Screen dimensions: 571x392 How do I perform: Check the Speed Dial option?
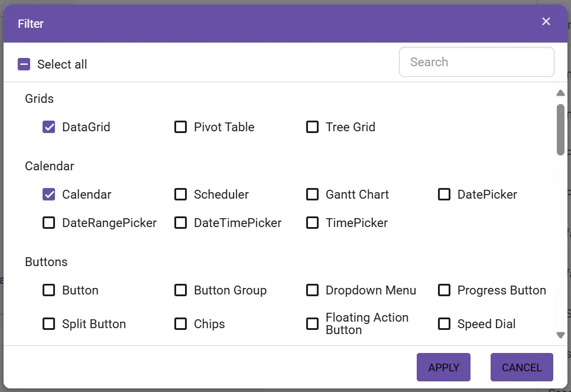coord(444,323)
